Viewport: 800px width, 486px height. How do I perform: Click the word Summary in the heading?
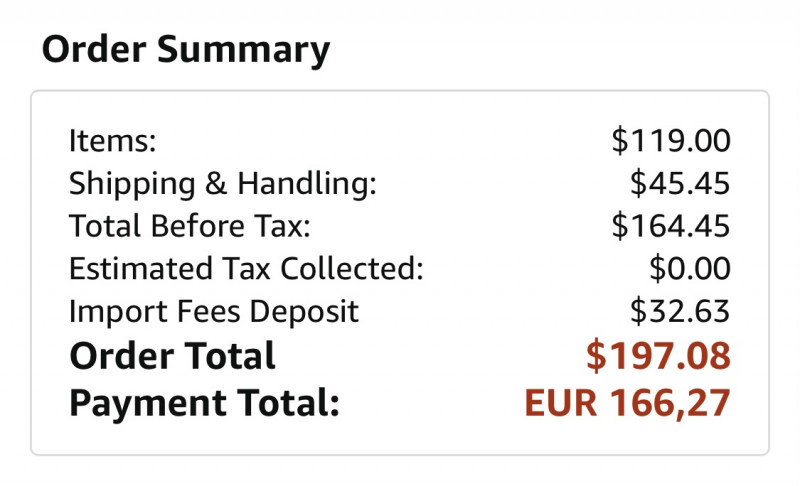243,50
